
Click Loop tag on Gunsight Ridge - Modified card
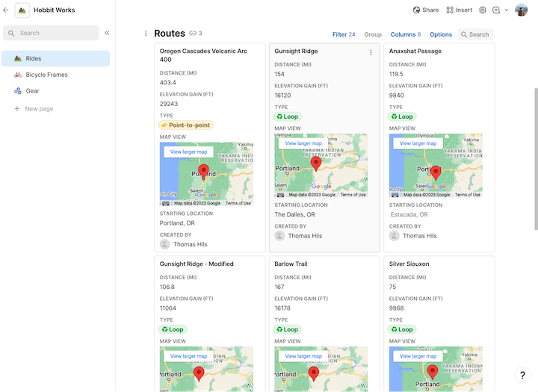[x=173, y=329]
